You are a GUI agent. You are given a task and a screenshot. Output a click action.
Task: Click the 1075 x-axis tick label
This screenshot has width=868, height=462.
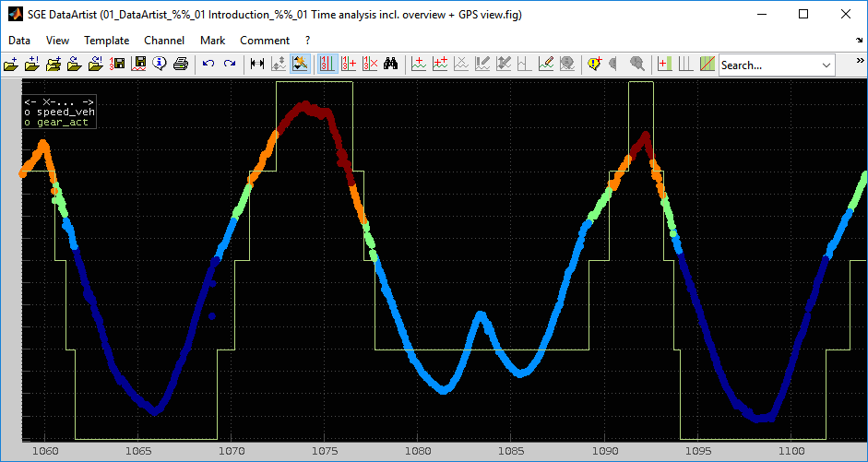324,451
